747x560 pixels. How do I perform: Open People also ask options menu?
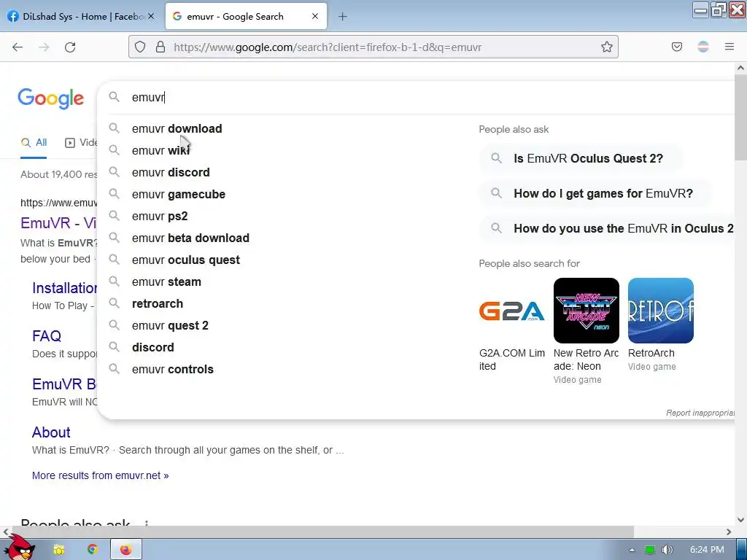[146, 523]
